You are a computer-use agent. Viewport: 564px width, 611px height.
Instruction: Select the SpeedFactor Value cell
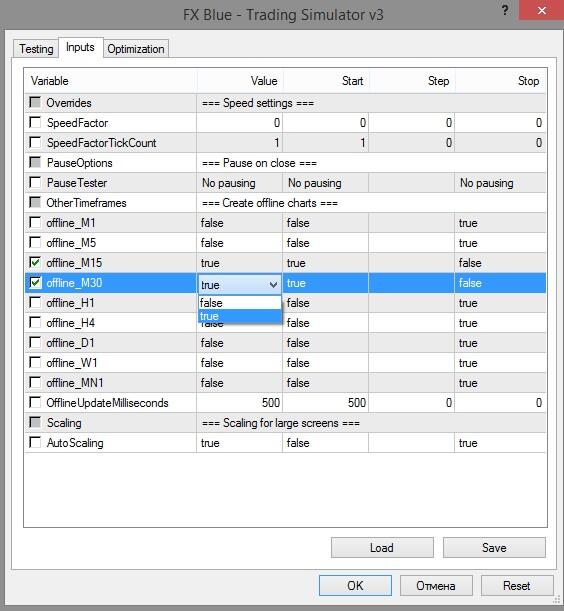240,123
